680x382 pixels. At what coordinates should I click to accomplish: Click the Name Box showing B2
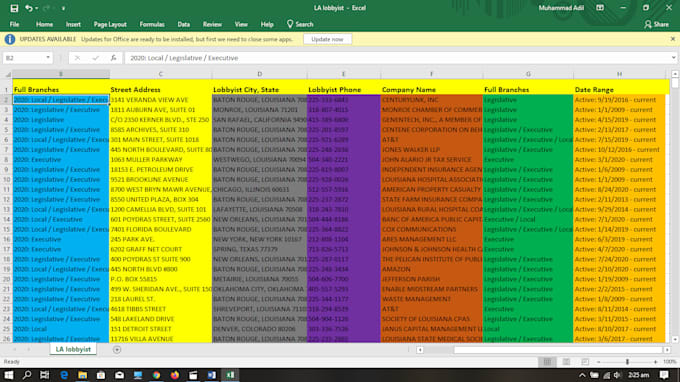23,58
